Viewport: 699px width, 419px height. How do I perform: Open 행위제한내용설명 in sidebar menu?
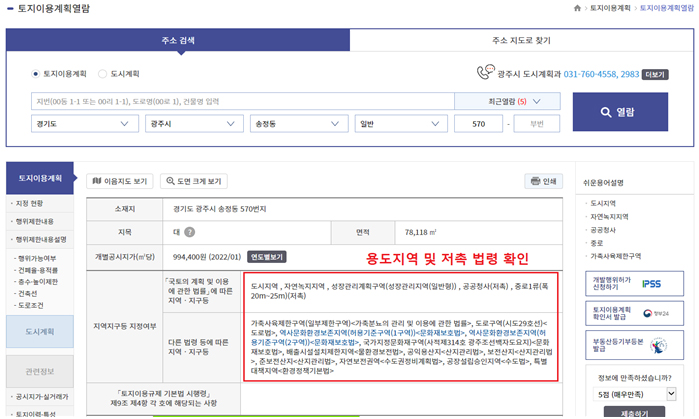point(41,240)
